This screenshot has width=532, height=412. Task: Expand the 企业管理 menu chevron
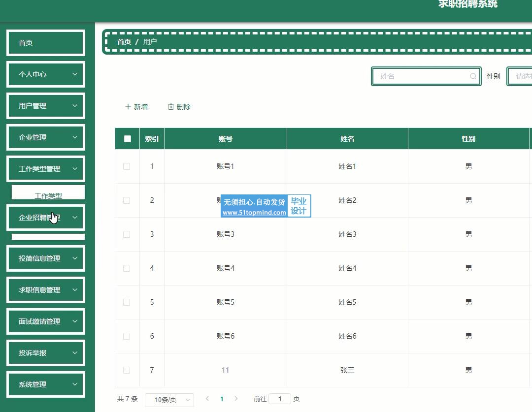pos(75,137)
